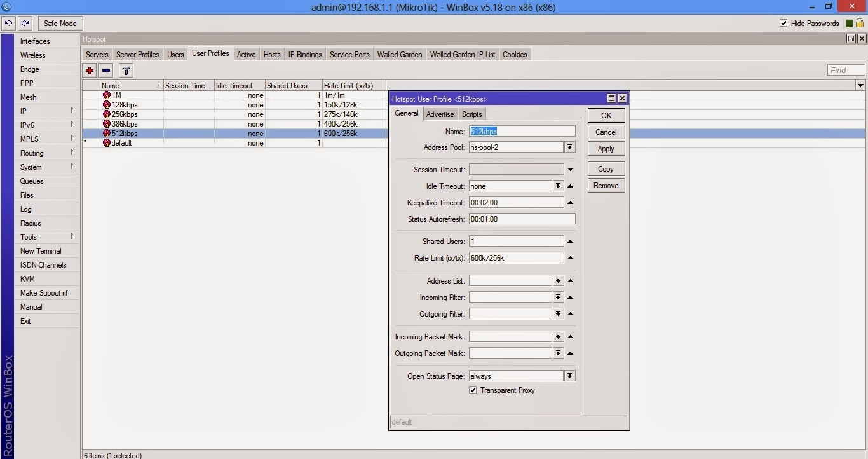Add a new user profile with the plus icon

(x=90, y=71)
